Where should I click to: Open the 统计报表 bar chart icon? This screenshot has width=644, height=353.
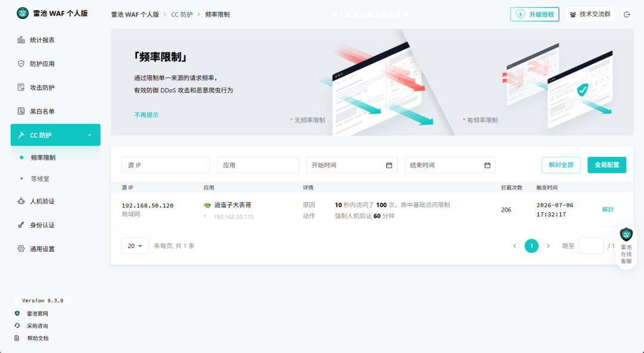point(21,40)
